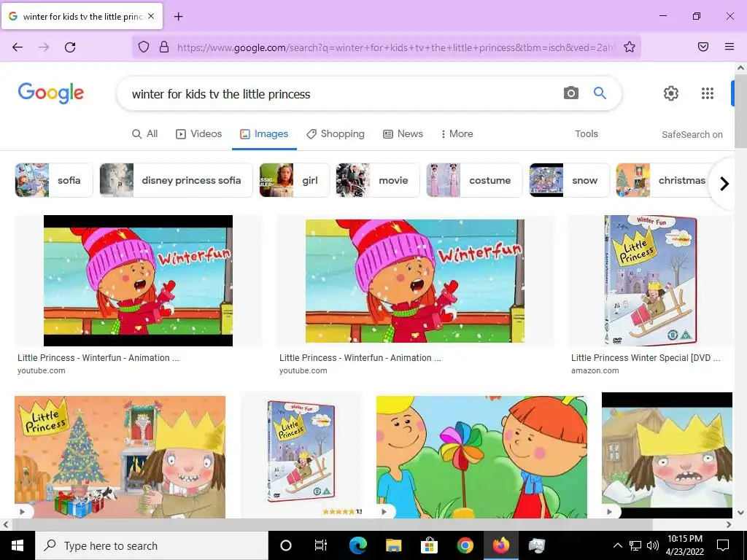Open Microsoft Store from taskbar

[429, 545]
